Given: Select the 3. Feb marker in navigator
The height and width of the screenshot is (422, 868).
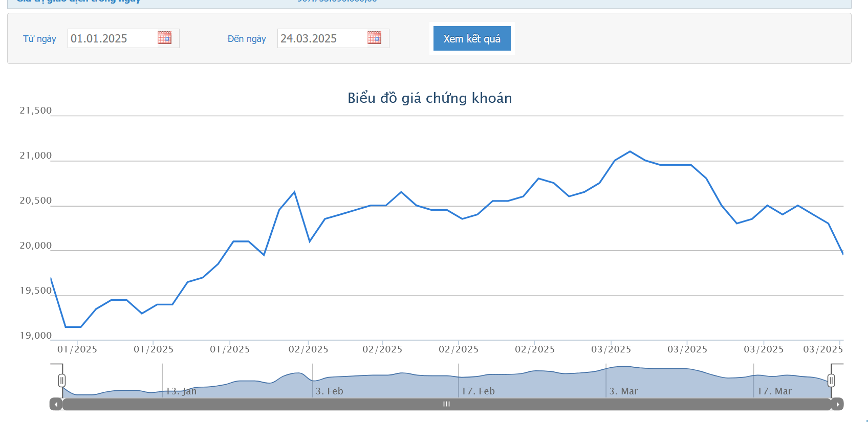Looking at the screenshot, I should (x=329, y=391).
